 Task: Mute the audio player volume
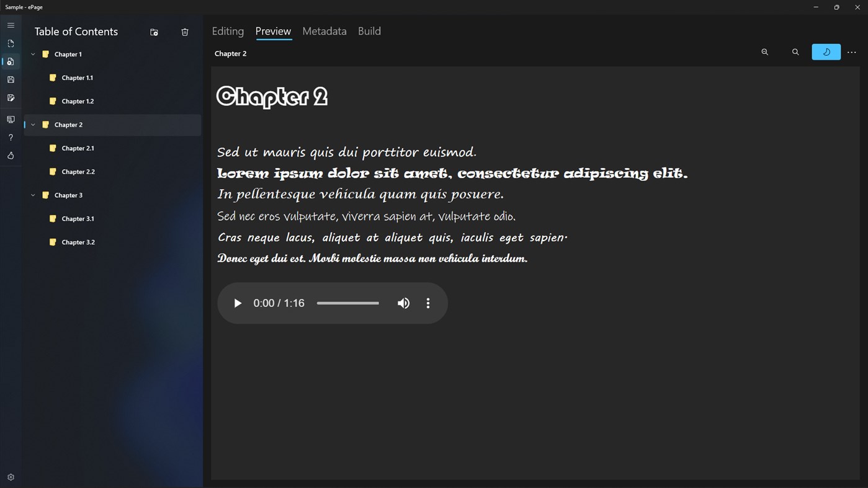pos(403,303)
